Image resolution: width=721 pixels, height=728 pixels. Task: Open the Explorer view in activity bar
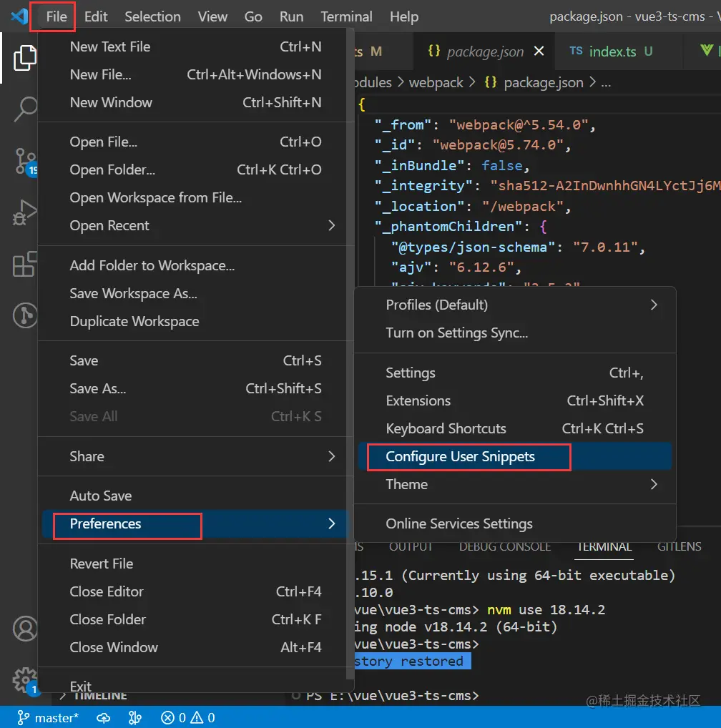coord(24,58)
